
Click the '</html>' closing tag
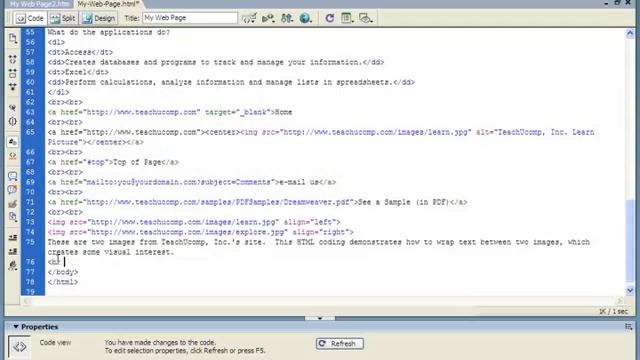pyautogui.click(x=62, y=282)
